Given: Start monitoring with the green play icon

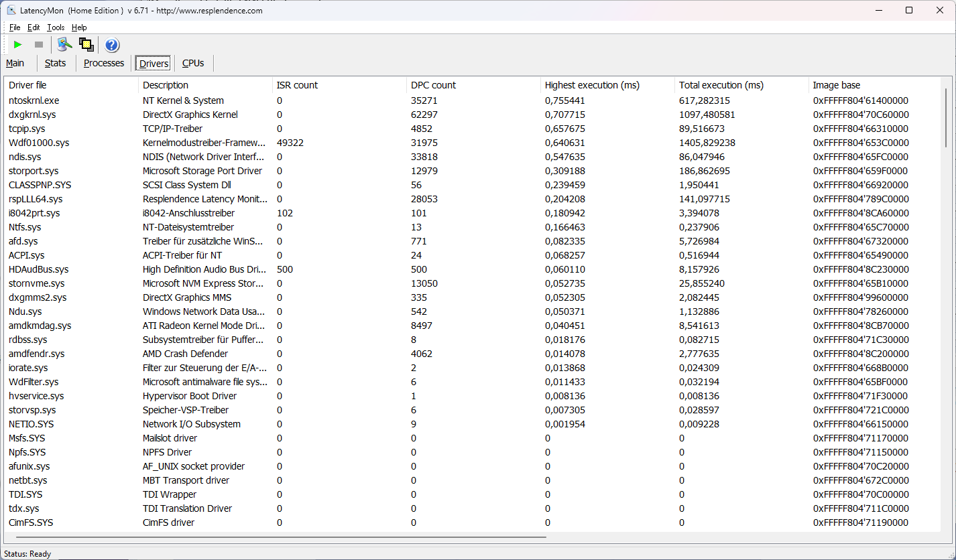Looking at the screenshot, I should [18, 45].
